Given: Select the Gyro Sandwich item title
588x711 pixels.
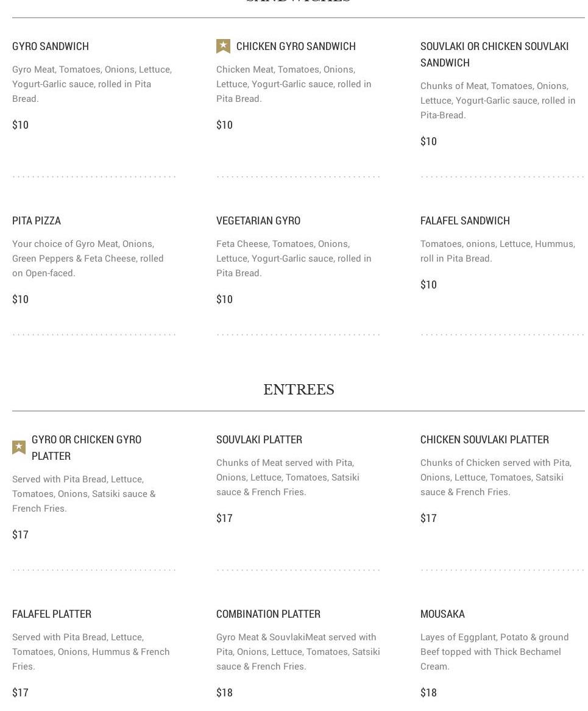Looking at the screenshot, I should (x=51, y=46).
